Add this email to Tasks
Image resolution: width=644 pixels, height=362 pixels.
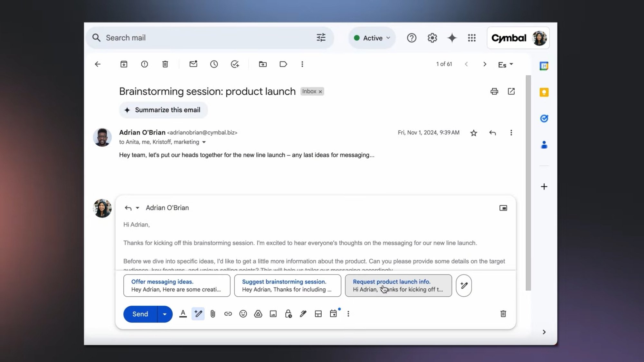point(235,64)
